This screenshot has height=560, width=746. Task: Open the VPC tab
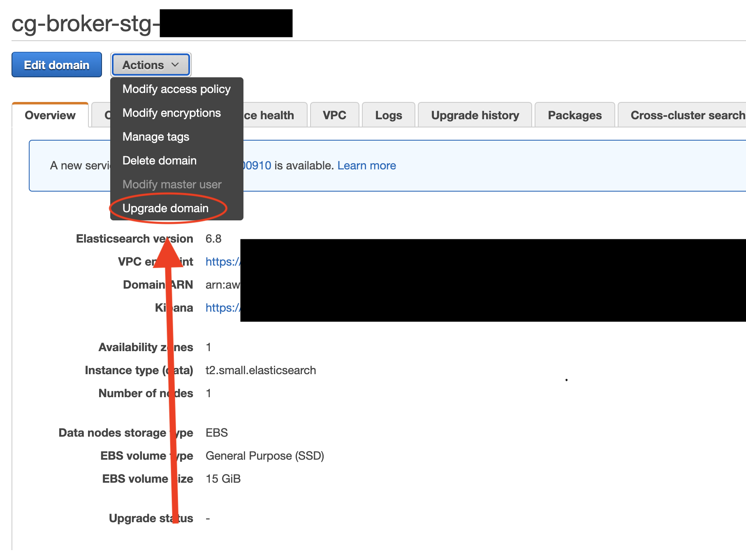point(334,115)
